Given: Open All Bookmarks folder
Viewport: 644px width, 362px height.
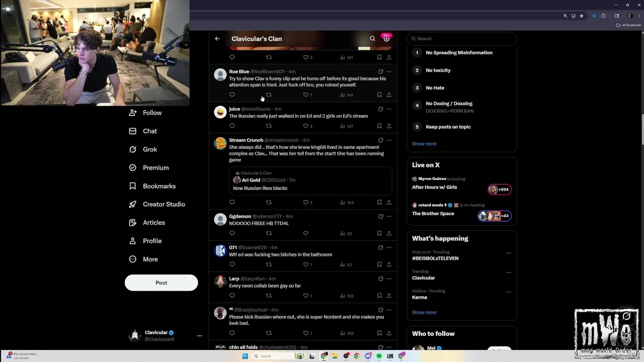Looking at the screenshot, I should coord(629,25).
